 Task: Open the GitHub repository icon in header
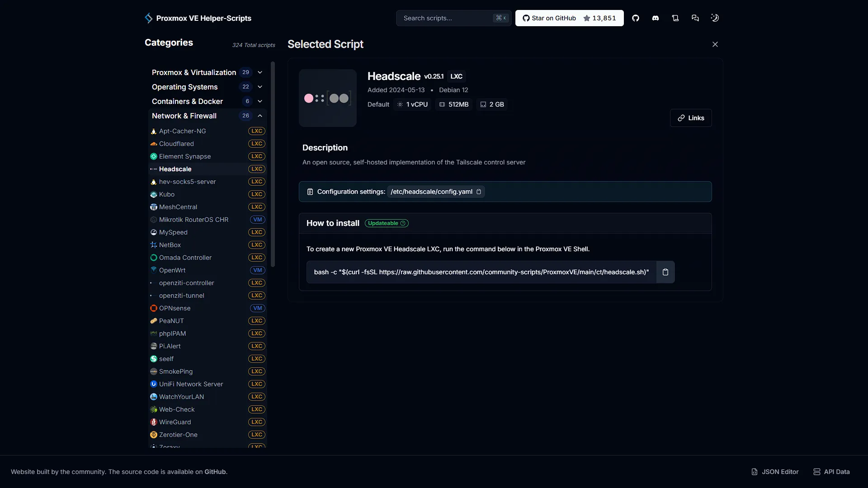coord(636,18)
